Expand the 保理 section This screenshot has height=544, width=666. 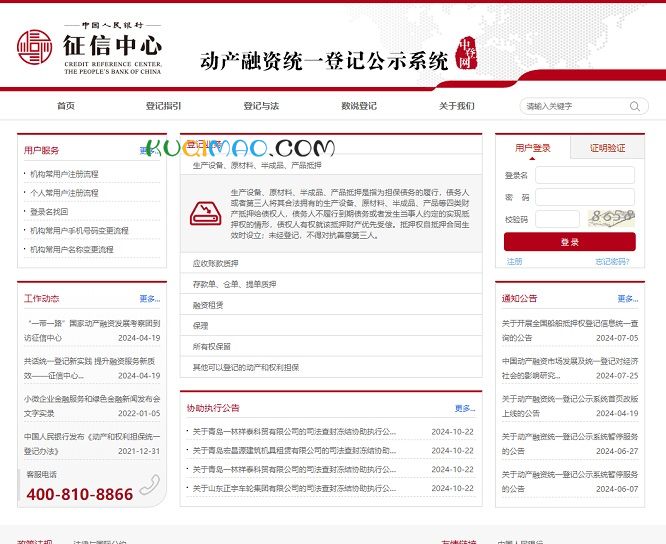tap(331, 326)
